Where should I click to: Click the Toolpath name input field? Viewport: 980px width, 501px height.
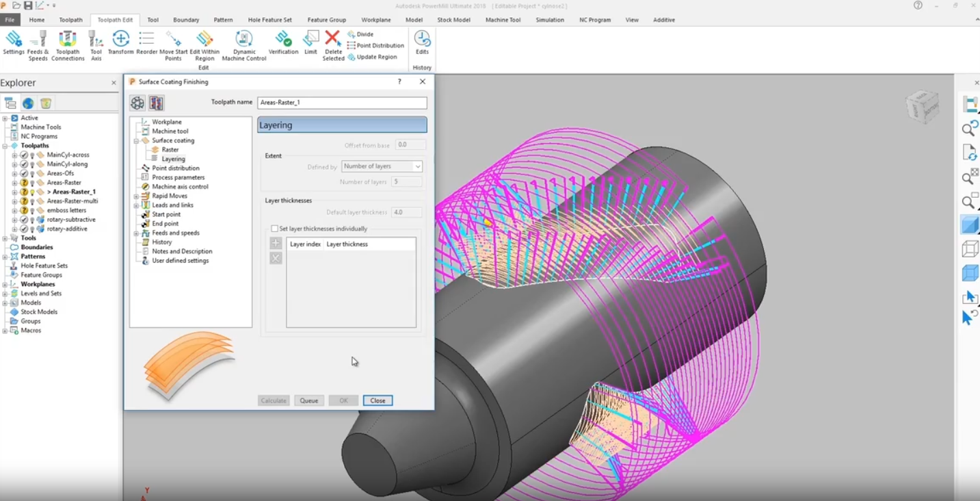(x=342, y=103)
